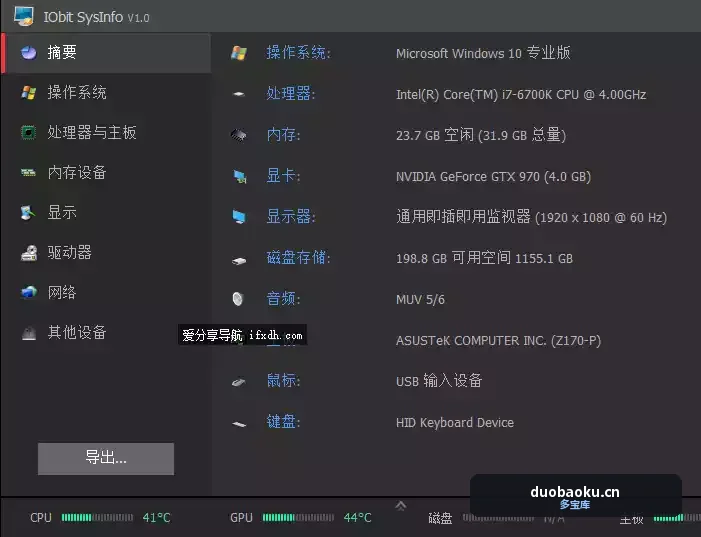Image resolution: width=701 pixels, height=537 pixels.
Task: Click the 磁盘存储: label link
Action: [x=298, y=258]
